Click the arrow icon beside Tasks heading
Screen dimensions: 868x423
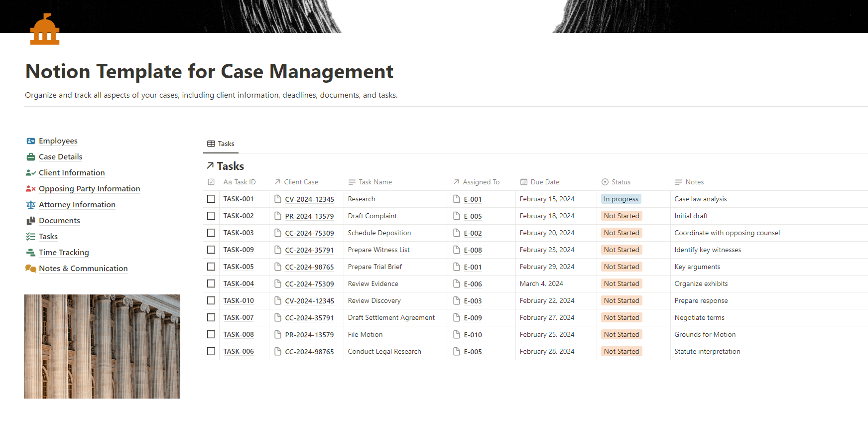click(210, 165)
